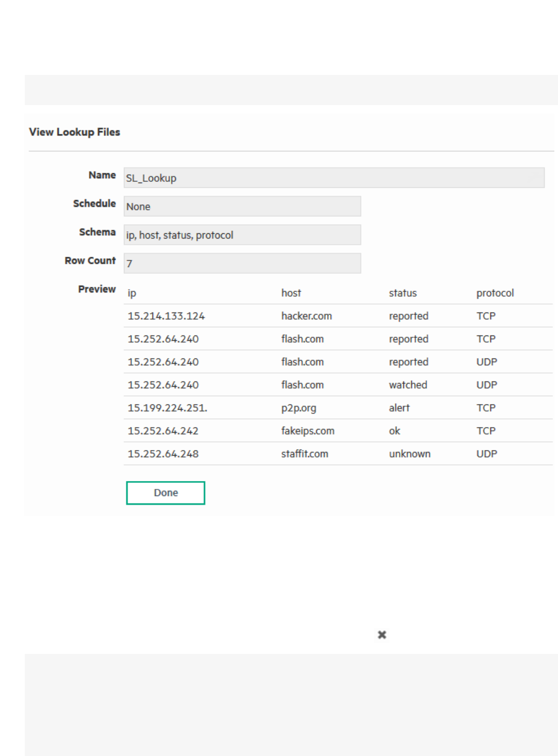
Task: Click the status column header
Action: click(403, 293)
